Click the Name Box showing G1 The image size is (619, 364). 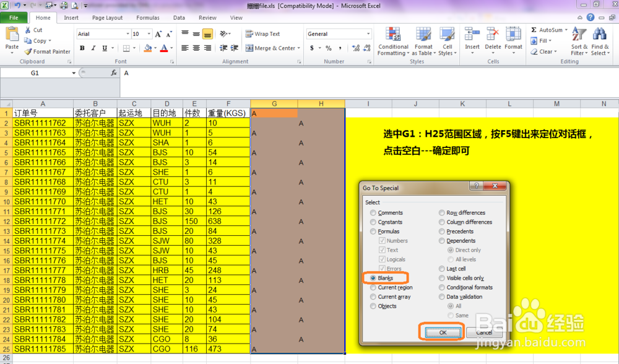[34, 72]
